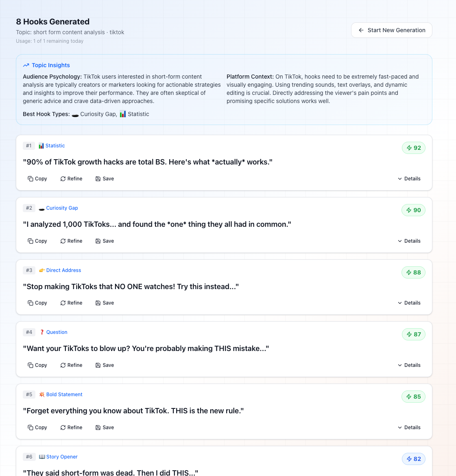Expand Details for Bold Statement hook
Screen dimensions: 456x476
[x=409, y=428]
